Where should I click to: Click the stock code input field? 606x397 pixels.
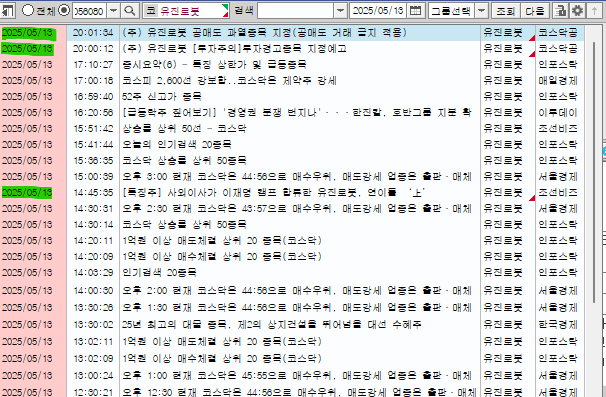coord(89,11)
